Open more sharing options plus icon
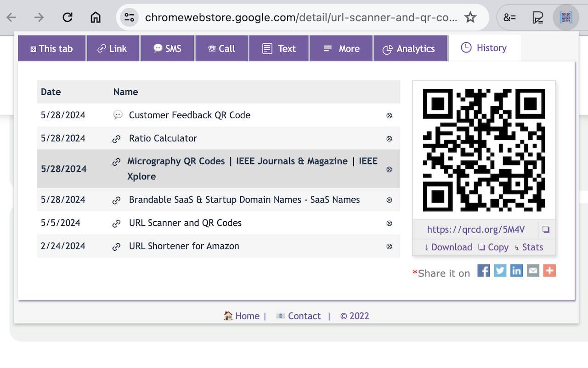588x368 pixels. tap(549, 270)
